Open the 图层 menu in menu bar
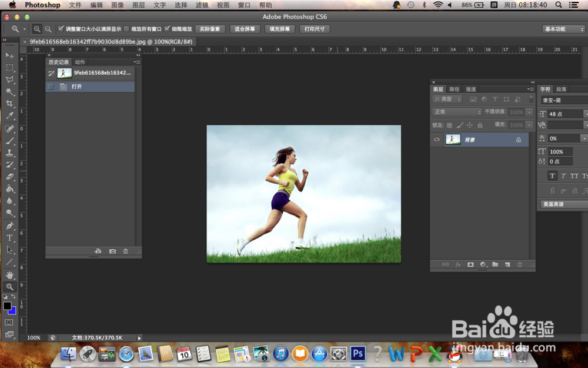Image resolution: width=588 pixels, height=368 pixels. (x=138, y=5)
